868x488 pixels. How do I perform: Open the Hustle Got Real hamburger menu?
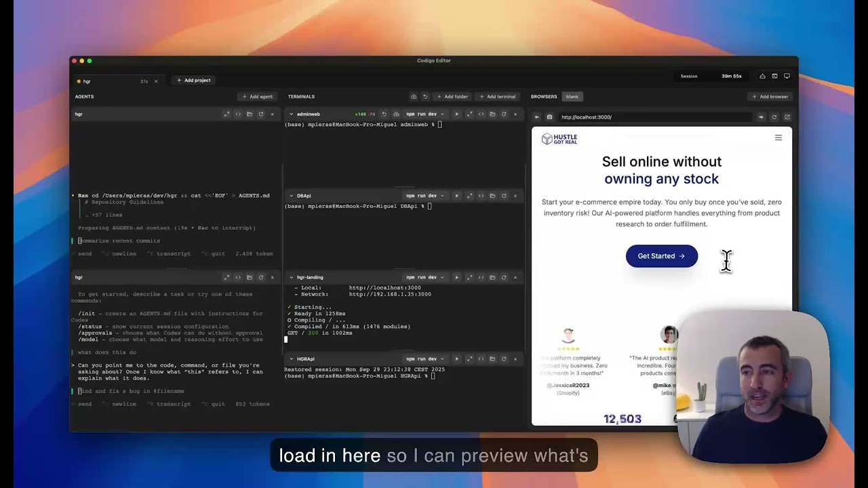778,138
